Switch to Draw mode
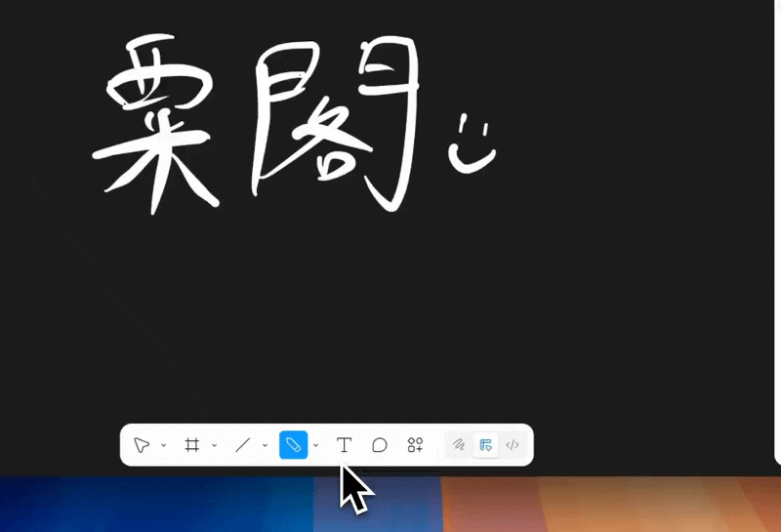Image resolution: width=781 pixels, height=532 pixels. coord(458,445)
